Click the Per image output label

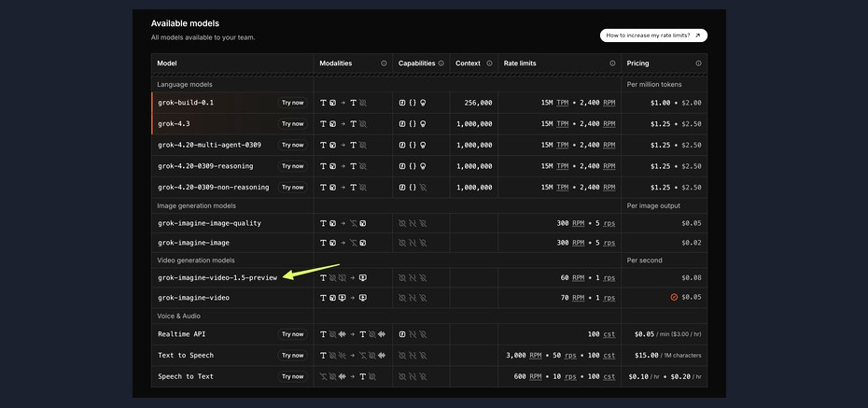[x=653, y=206]
